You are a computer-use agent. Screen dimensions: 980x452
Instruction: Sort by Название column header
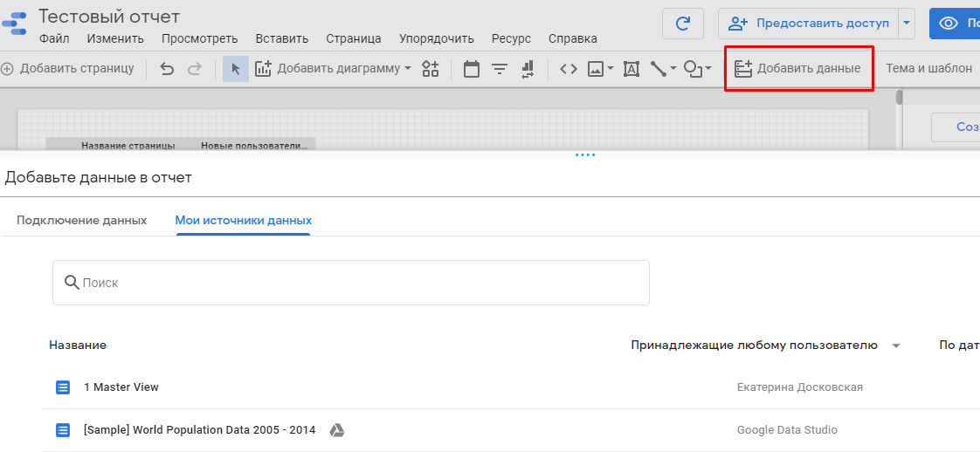[x=78, y=346]
